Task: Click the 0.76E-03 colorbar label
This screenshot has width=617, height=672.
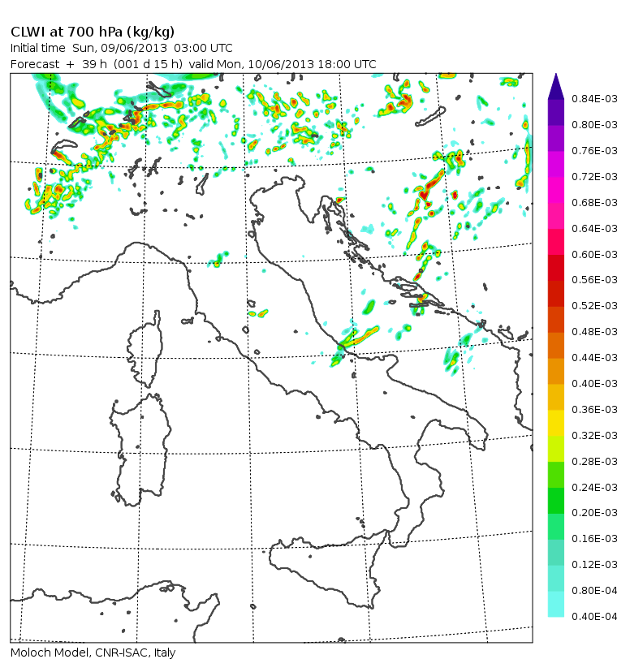Action: (x=594, y=151)
